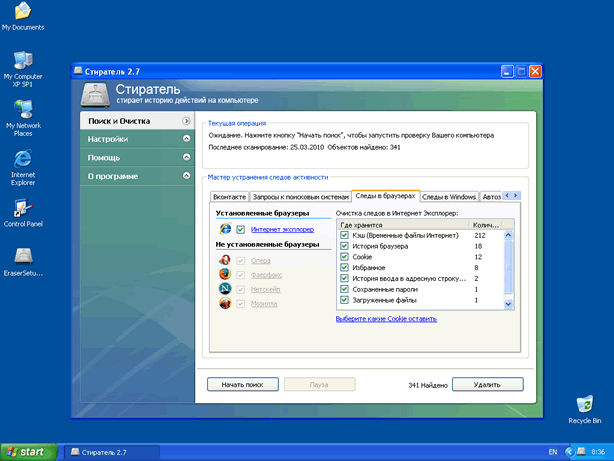
Task: Click the Mozilla browser icon
Action: (x=224, y=303)
